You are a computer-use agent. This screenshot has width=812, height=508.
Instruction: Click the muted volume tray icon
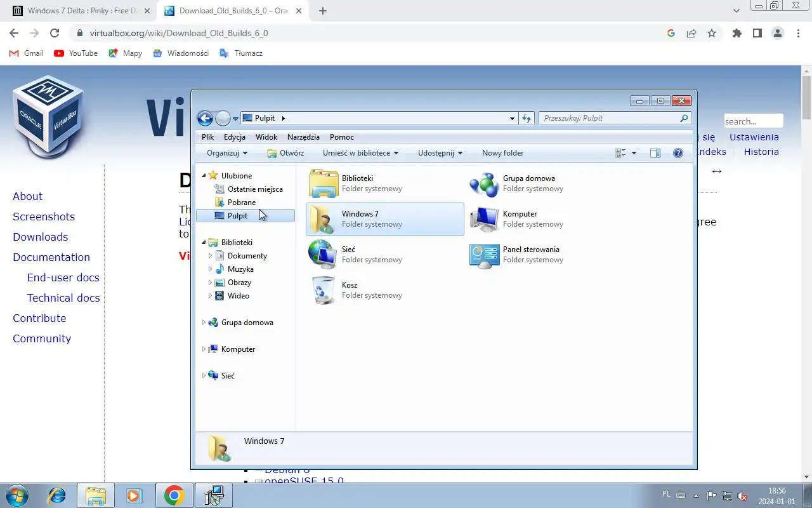[742, 496]
